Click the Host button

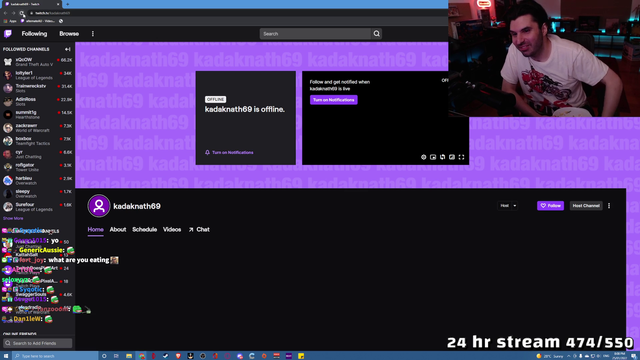504,206
